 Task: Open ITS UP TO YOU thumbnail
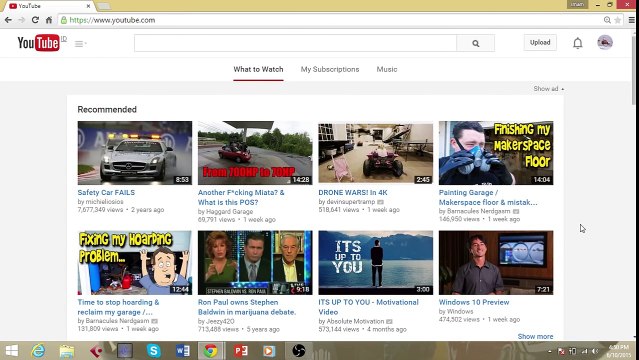375,263
